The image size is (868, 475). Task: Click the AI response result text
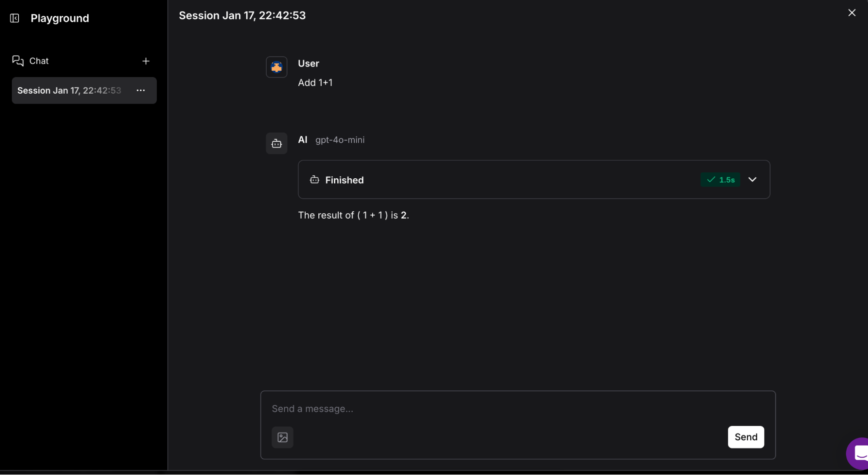tap(353, 216)
